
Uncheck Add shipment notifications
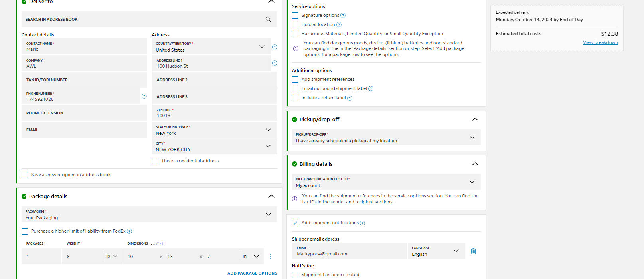(295, 223)
